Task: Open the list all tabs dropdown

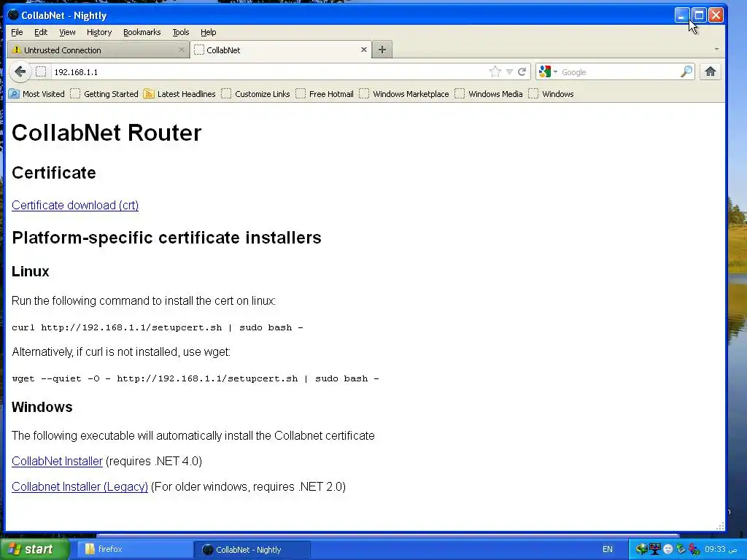Action: [x=716, y=50]
